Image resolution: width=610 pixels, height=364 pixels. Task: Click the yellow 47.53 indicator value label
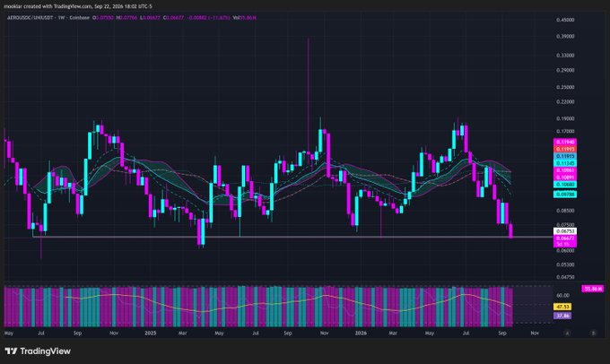point(562,307)
